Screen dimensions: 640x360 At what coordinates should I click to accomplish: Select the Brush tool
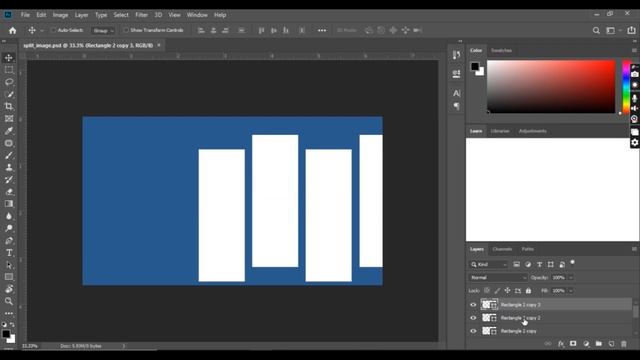coord(9,156)
